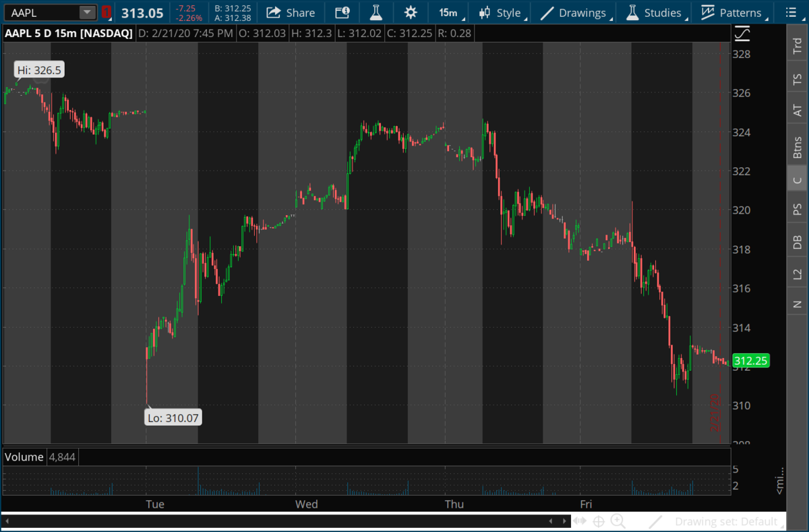The image size is (809, 532).
Task: Switch to the AT sidebar tab
Action: 797,111
